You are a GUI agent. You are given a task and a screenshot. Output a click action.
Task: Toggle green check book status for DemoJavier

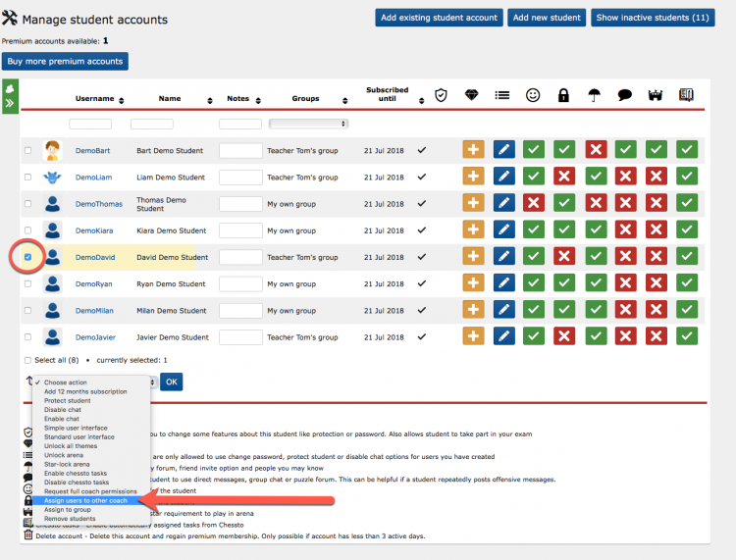point(687,336)
